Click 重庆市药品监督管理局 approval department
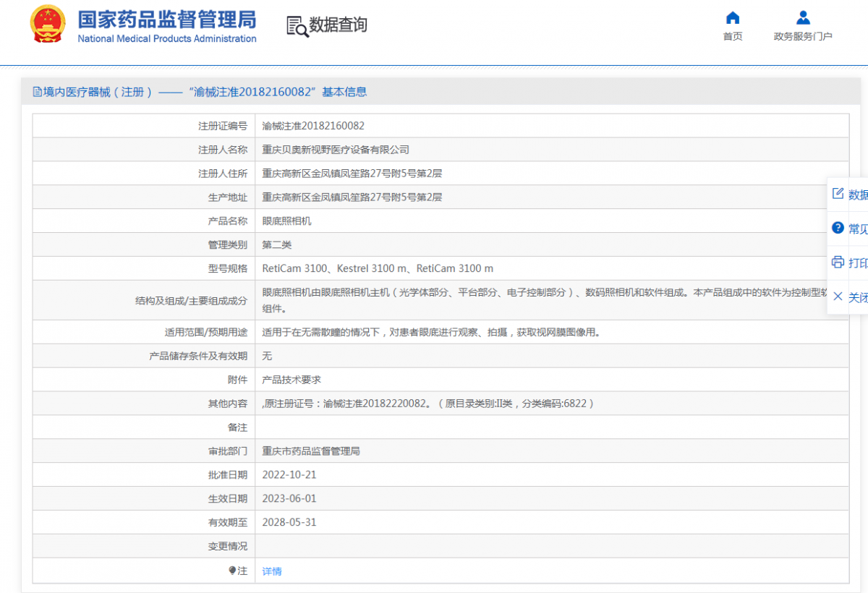This screenshot has height=593, width=868. pyautogui.click(x=311, y=451)
